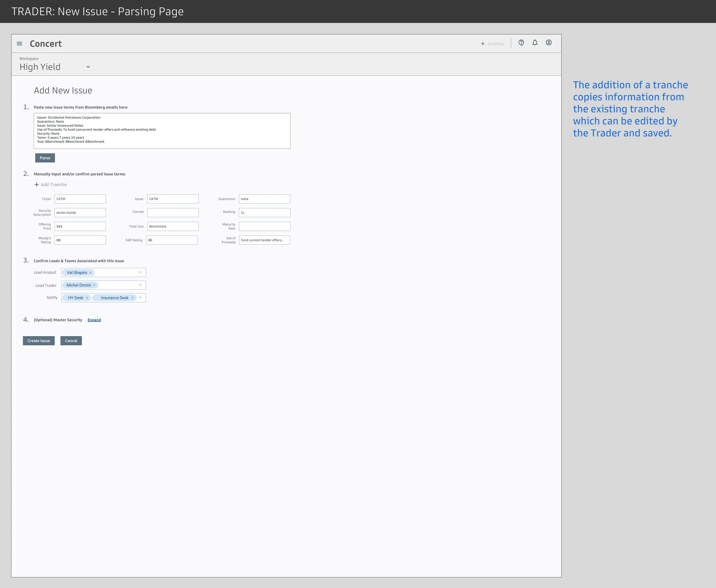Screen dimensions: 716x588
Task: Focus the Guarantors field
Action: 265,199
